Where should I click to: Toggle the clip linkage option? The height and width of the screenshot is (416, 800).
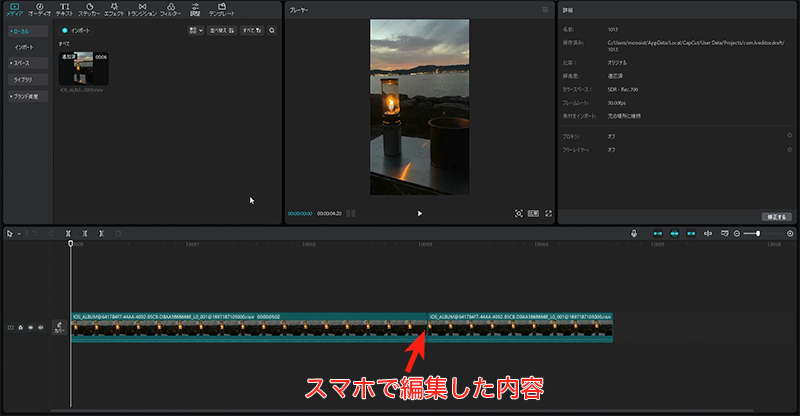[691, 233]
